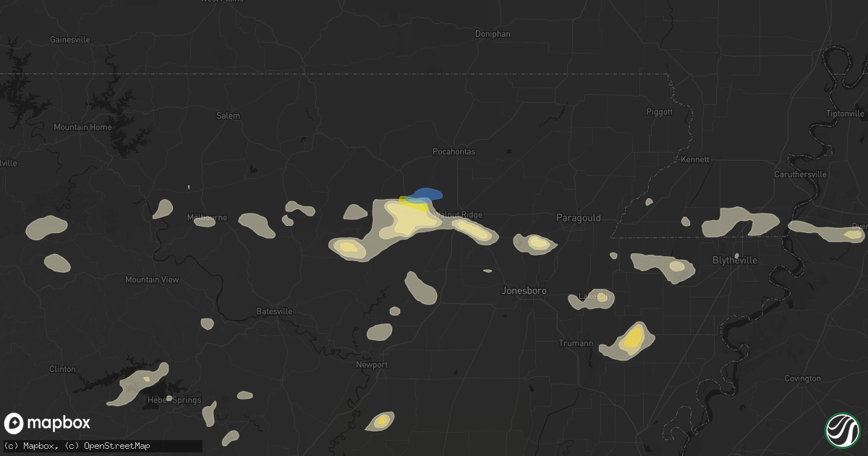Image resolution: width=868 pixels, height=456 pixels.
Task: Click the Paragould city label
Action: click(x=578, y=217)
